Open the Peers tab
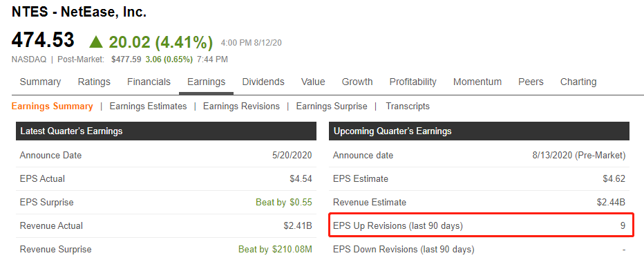 pos(531,82)
